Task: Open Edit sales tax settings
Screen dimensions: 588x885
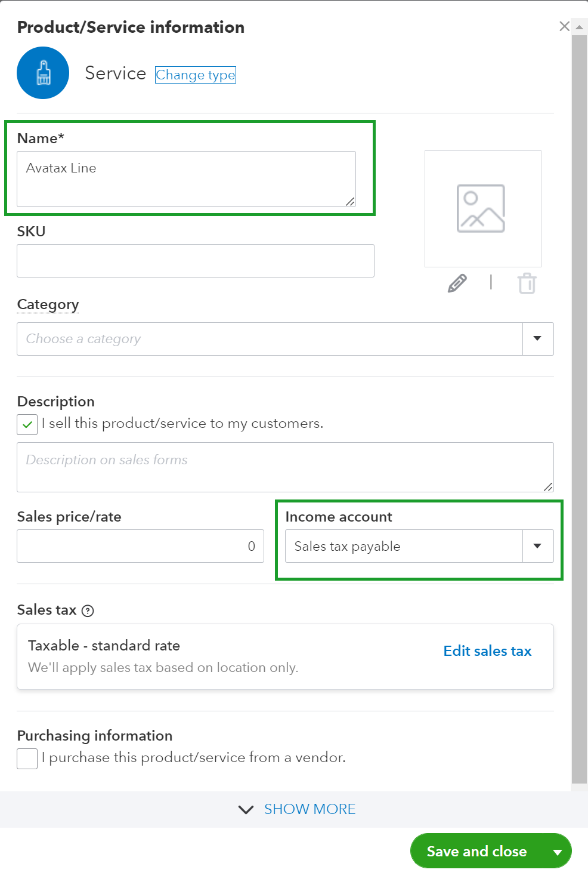Action: 487,650
